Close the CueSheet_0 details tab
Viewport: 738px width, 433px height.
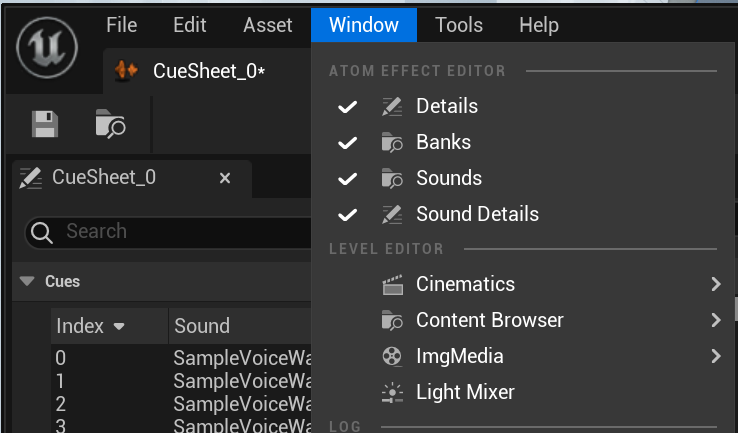click(225, 178)
